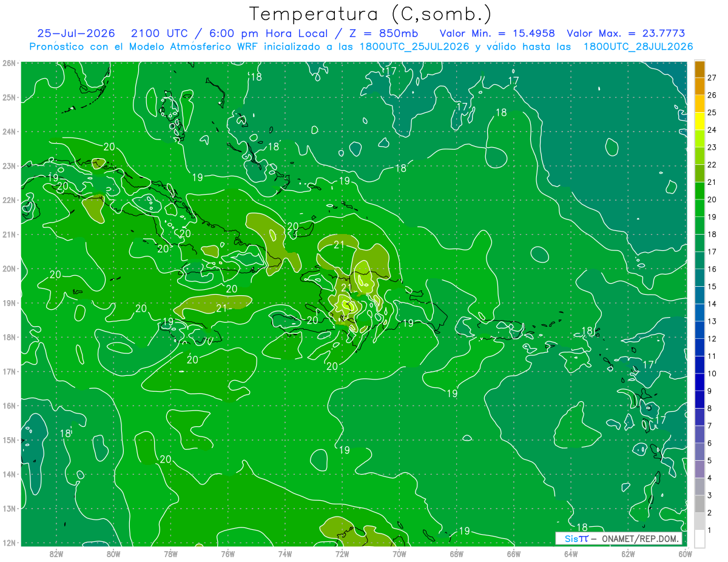
Task: Click the lime legend segment between 22 and 23
Action: (699, 156)
